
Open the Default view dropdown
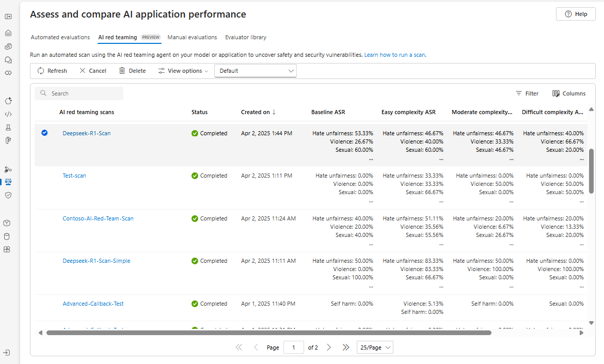click(256, 71)
